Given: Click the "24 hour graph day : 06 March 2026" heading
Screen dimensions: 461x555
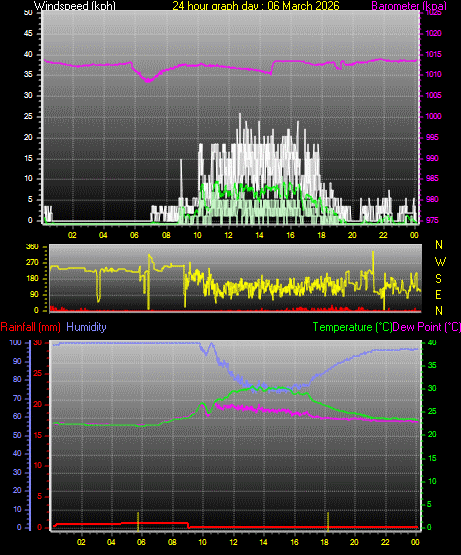Looking at the screenshot, I should coord(256,6).
